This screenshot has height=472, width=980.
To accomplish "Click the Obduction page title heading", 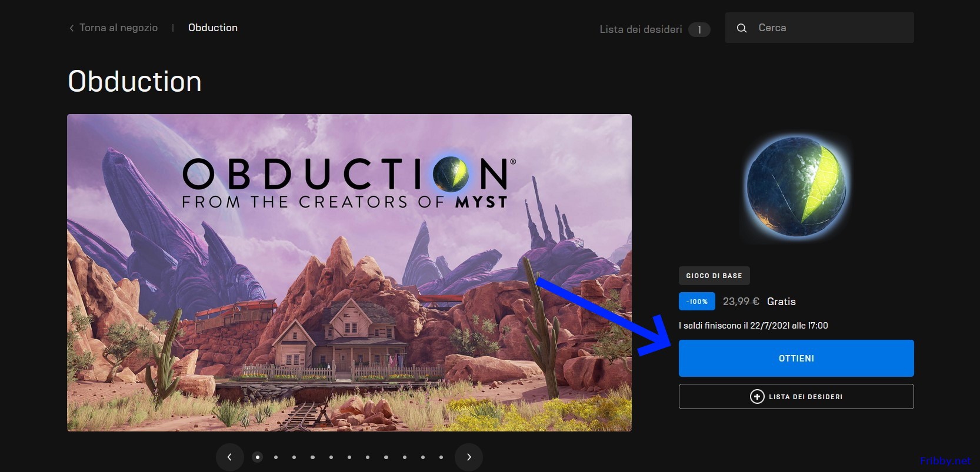I will (135, 81).
